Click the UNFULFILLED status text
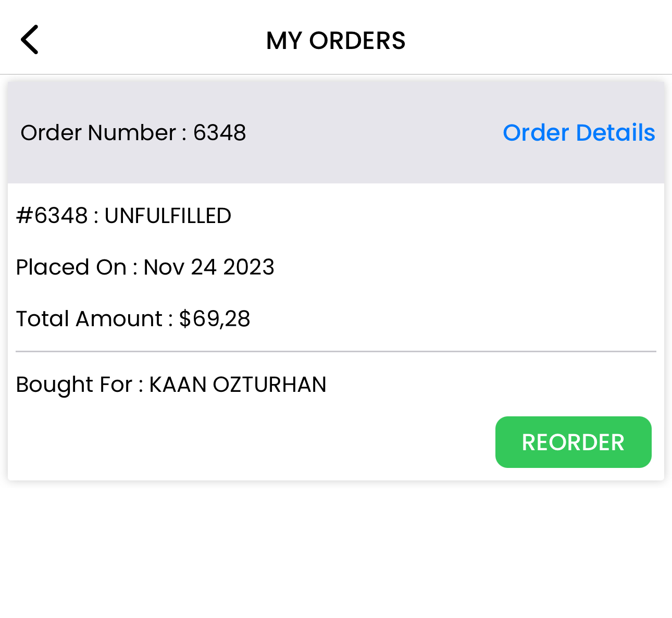Viewport: 672px width, 618px height. [168, 216]
